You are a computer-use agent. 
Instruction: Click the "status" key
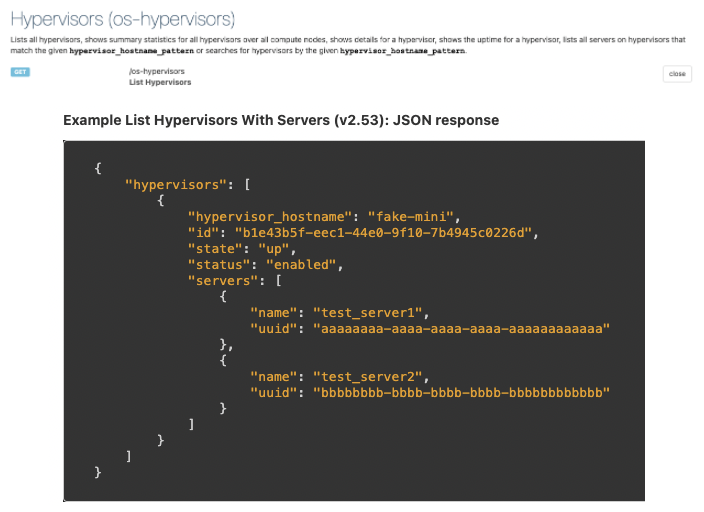[x=219, y=265]
